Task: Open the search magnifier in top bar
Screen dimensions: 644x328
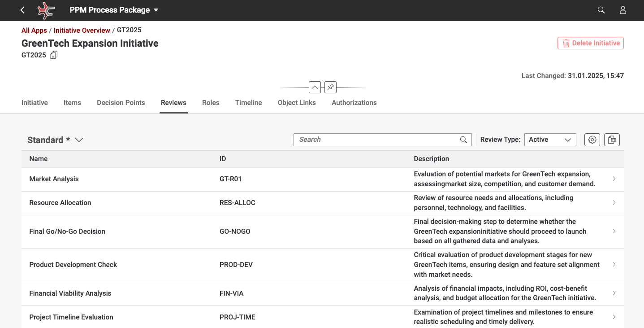Action: (x=601, y=10)
